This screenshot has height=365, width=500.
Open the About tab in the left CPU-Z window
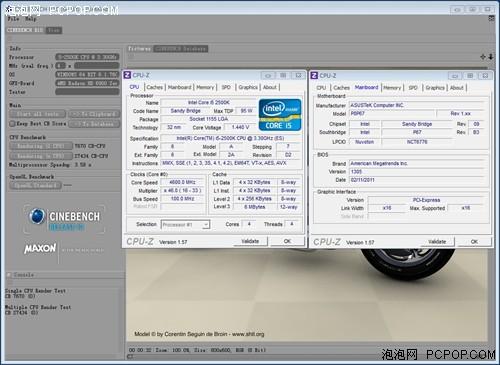click(x=270, y=87)
